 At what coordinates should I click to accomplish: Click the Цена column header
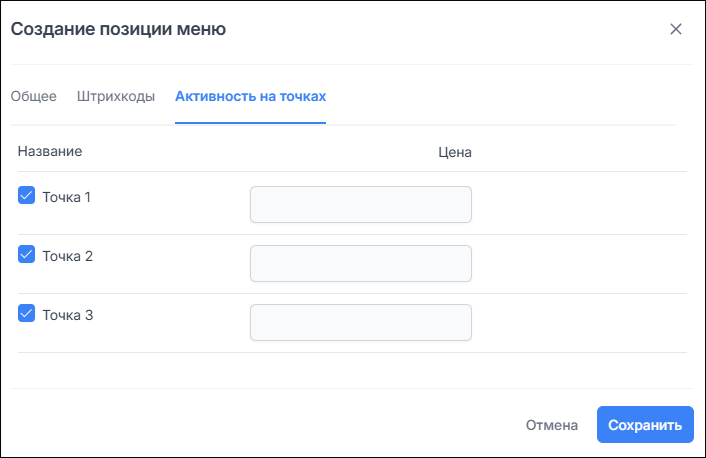[x=454, y=152]
